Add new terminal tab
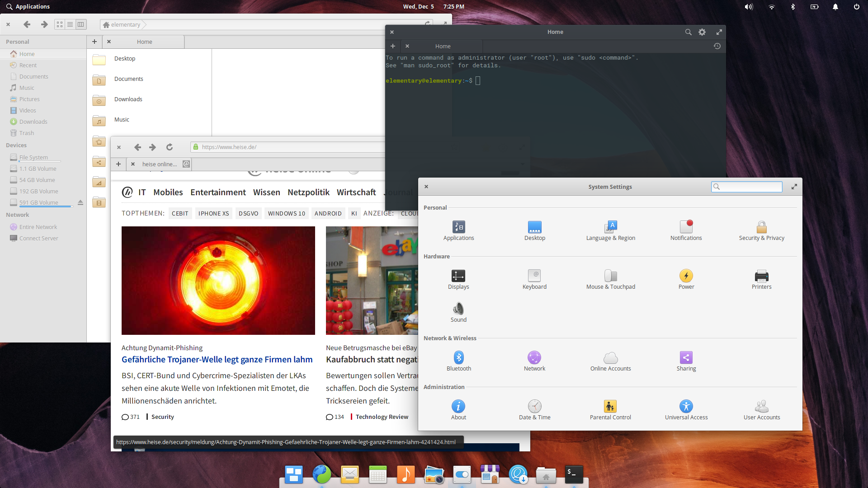 [392, 46]
